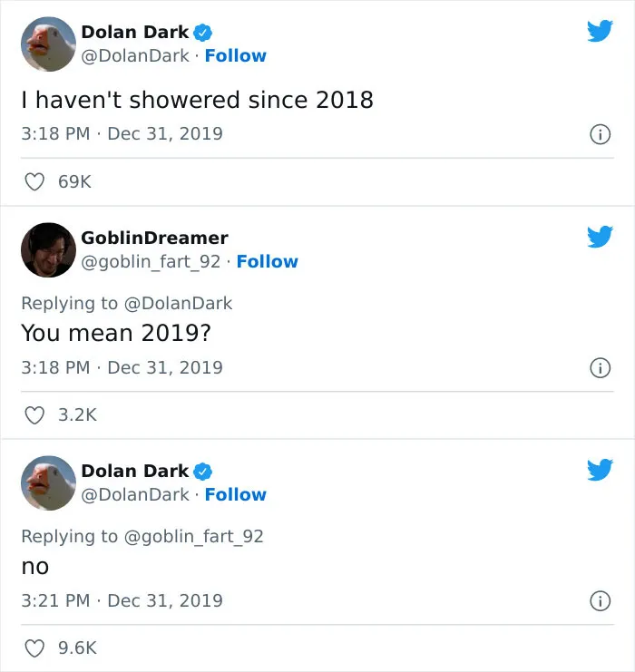Open GoblinDreamer's profile picture

[48, 250]
